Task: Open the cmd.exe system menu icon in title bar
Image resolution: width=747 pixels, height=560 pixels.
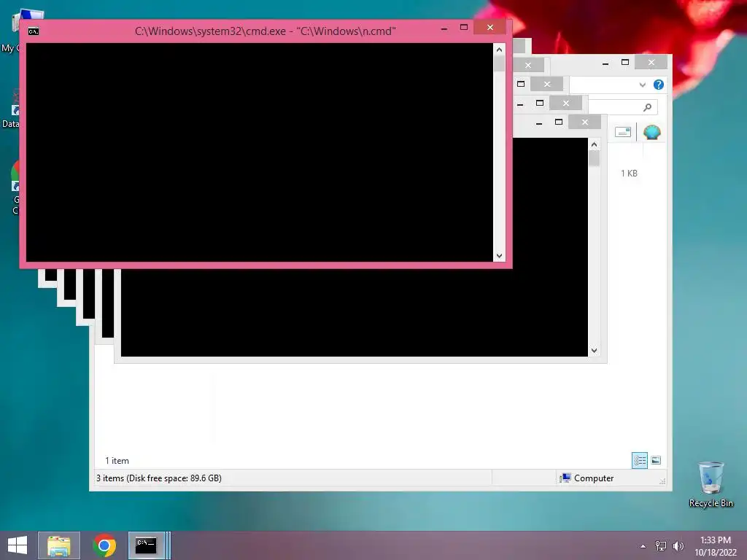Action: coord(34,31)
